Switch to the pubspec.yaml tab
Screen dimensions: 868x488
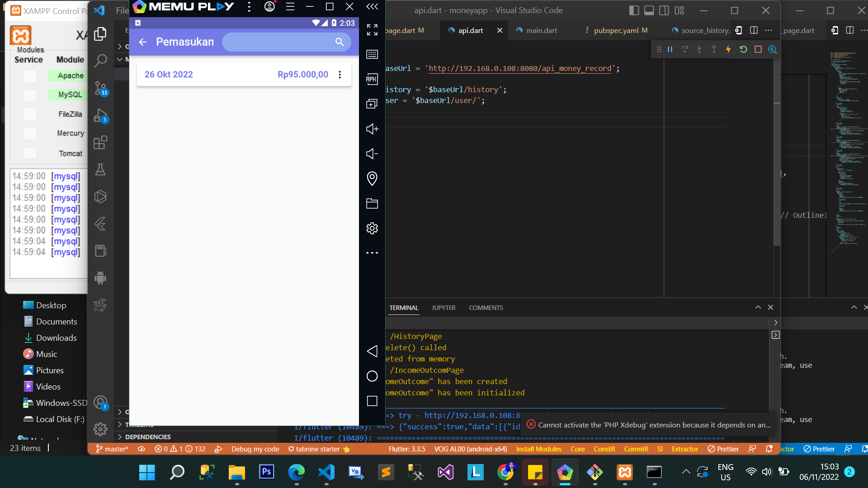[x=616, y=30]
